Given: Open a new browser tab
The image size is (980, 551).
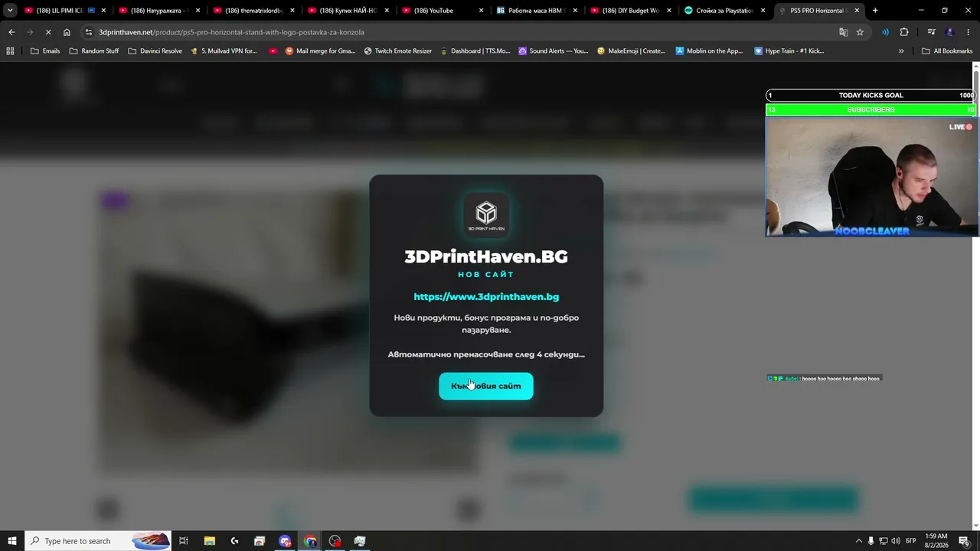Looking at the screenshot, I should click(x=875, y=11).
